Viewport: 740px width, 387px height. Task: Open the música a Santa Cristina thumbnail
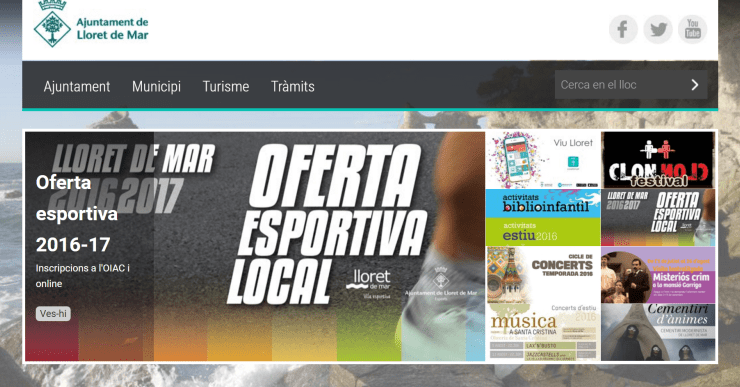coord(543,332)
